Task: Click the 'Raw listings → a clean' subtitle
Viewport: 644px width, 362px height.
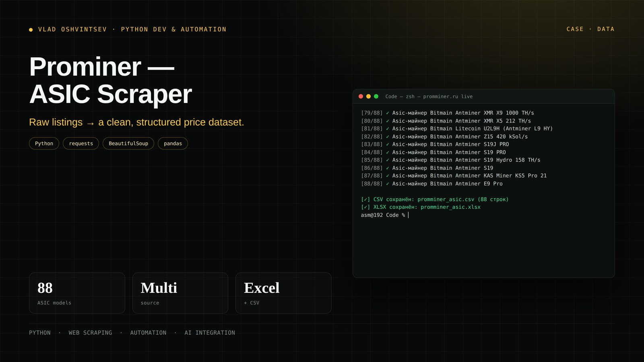Action: click(136, 122)
